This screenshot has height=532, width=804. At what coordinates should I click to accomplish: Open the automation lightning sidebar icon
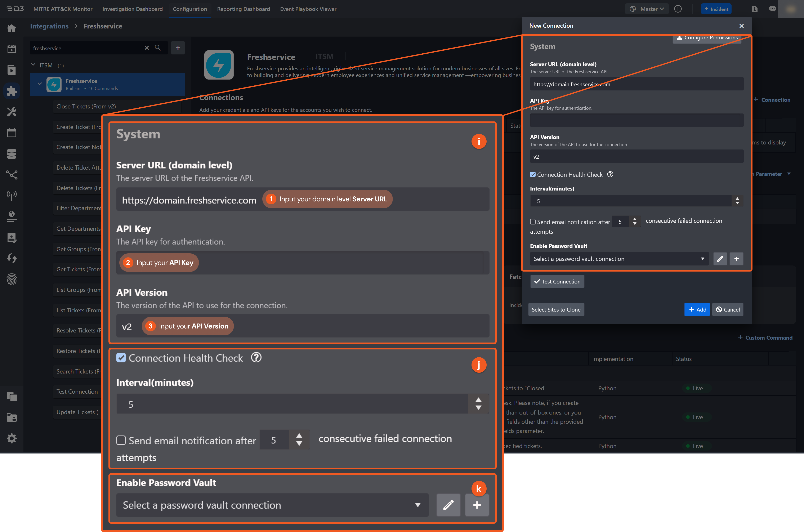click(x=12, y=258)
